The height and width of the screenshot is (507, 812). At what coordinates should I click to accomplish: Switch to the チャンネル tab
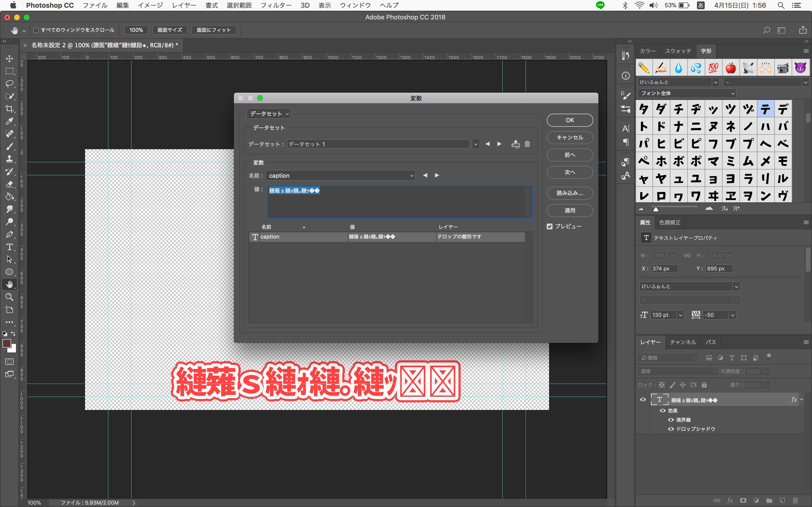click(683, 342)
